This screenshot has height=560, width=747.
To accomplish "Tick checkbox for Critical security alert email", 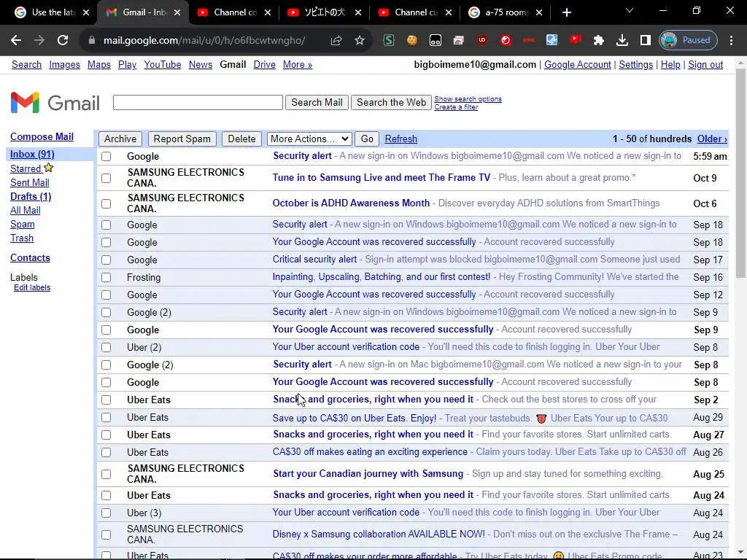I will coord(107,260).
